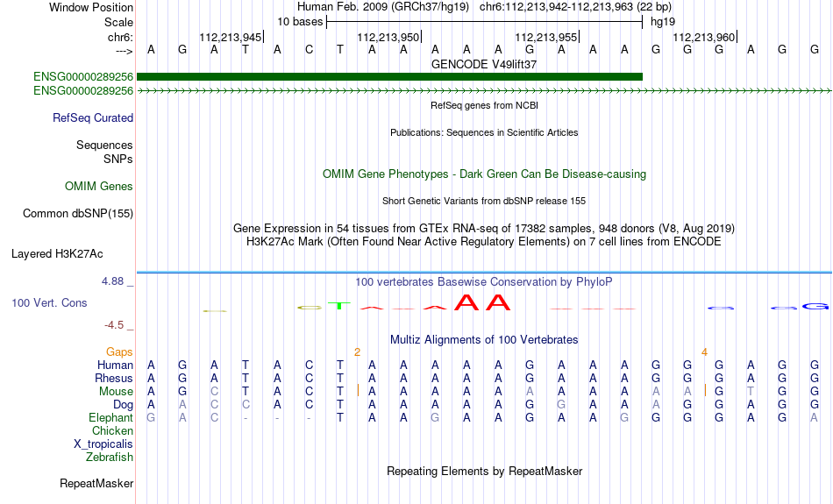The width and height of the screenshot is (833, 504).
Task: Select the Dog alignment row label
Action: 124,405
